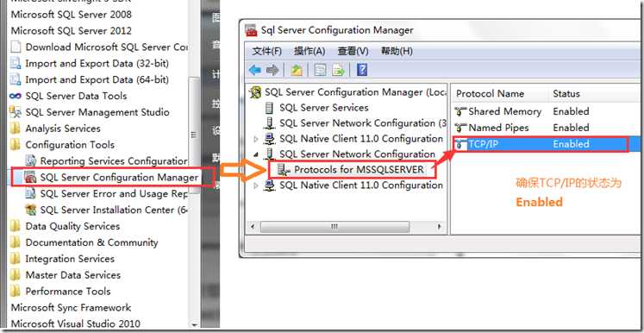Screen dimensions: 644x333
Task: Click the tree pane scroll left arrow
Action: (x=253, y=227)
